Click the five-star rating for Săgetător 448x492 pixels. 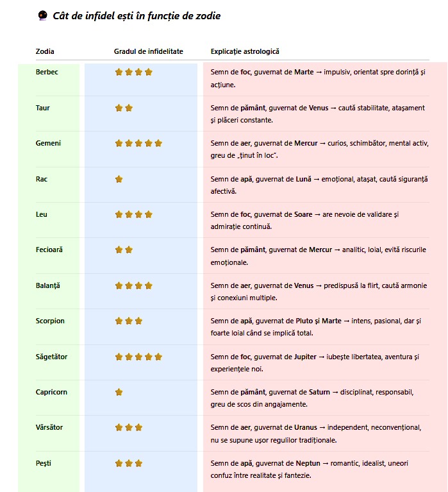[x=138, y=357]
